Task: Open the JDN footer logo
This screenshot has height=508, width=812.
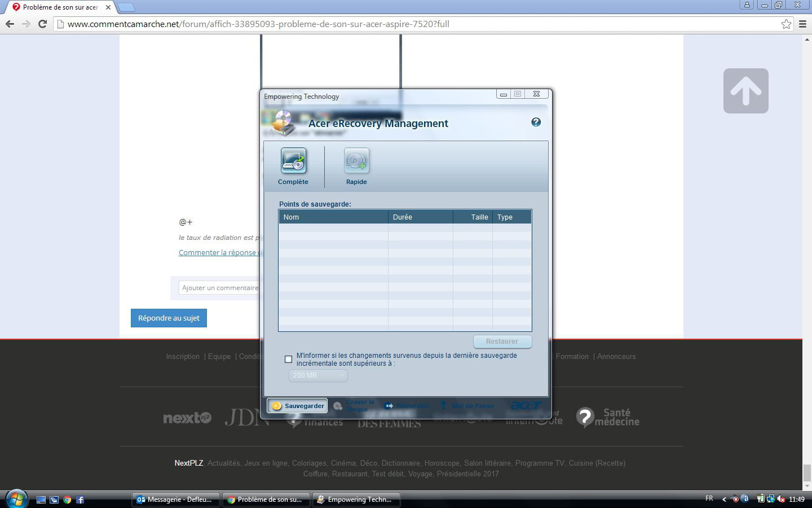Action: point(247,418)
